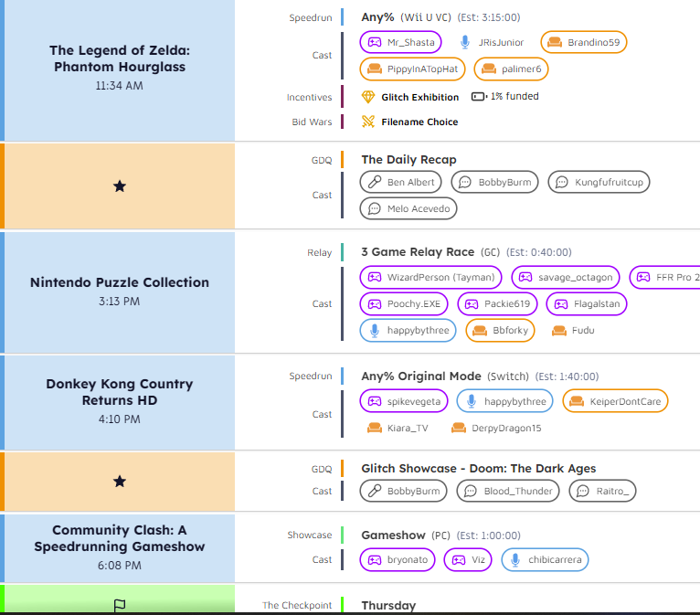
Task: Click the DerpyDragon15 couch icon
Action: coord(459,428)
